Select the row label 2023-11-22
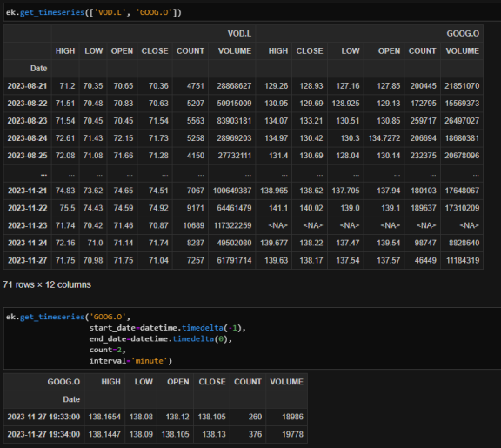This screenshot has height=448, width=501. (27, 208)
